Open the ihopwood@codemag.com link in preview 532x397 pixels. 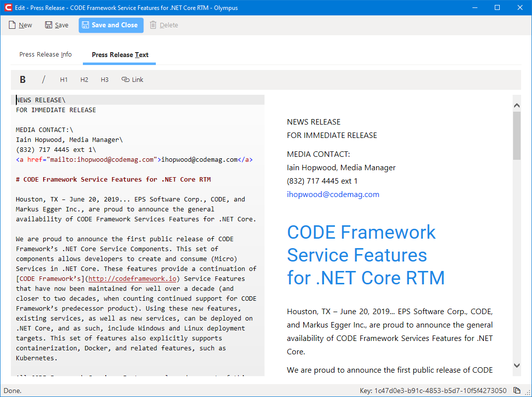(333, 195)
